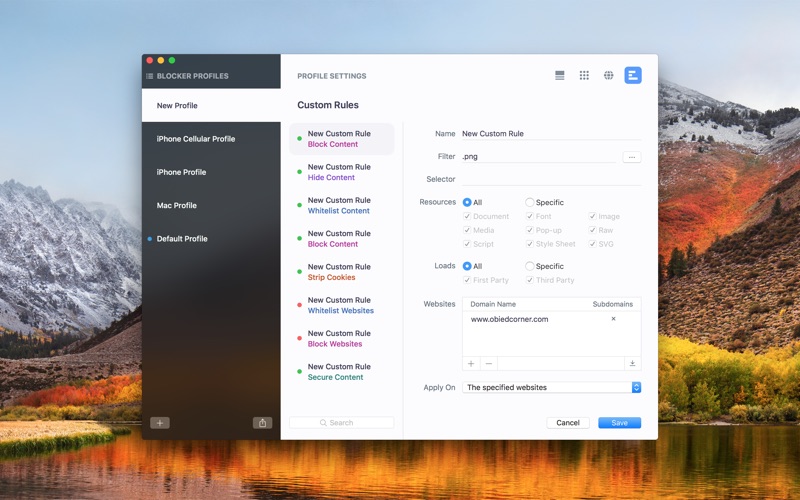The height and width of the screenshot is (500, 800).
Task: Toggle the Document checkbox
Action: click(467, 216)
